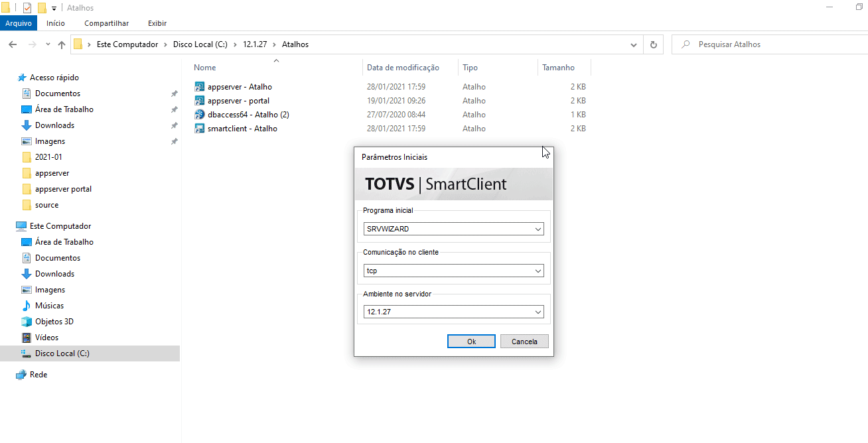Select the appserver folder in quick access
868x443 pixels.
(x=52, y=173)
